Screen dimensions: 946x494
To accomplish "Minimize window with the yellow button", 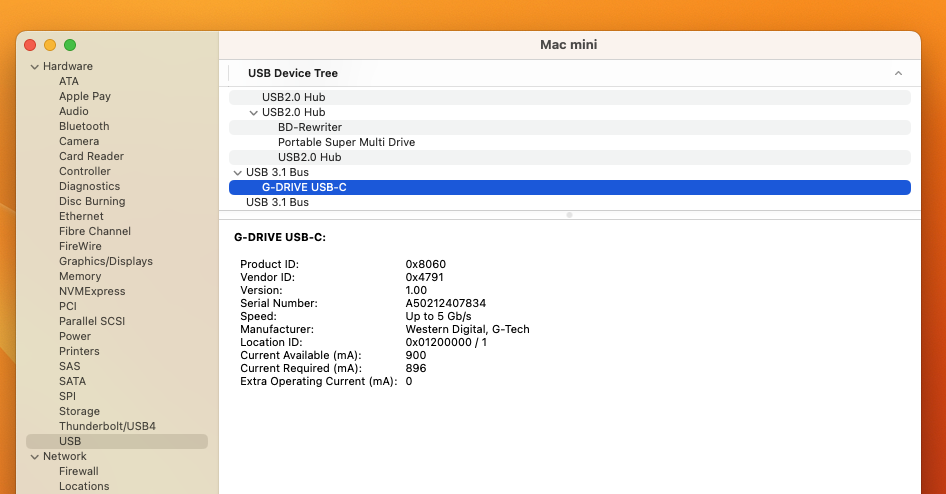I will tap(50, 45).
